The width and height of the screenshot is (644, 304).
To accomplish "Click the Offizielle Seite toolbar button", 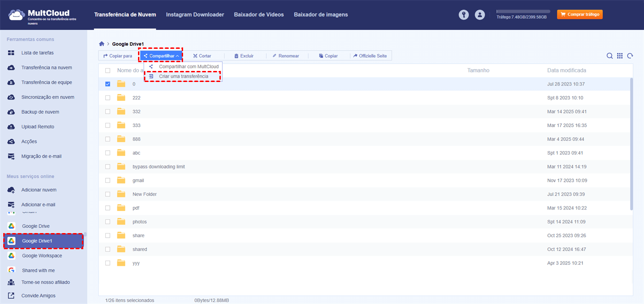I will click(370, 56).
